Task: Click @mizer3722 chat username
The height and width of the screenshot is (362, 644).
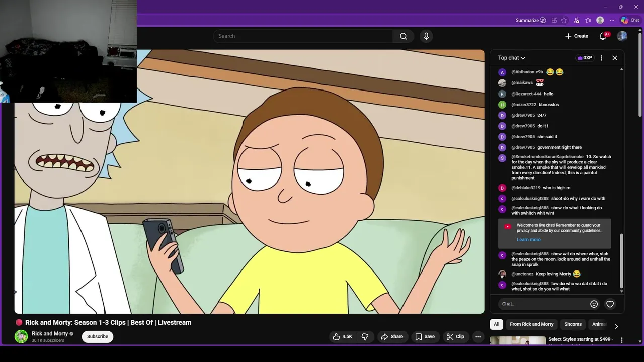Action: (524, 105)
